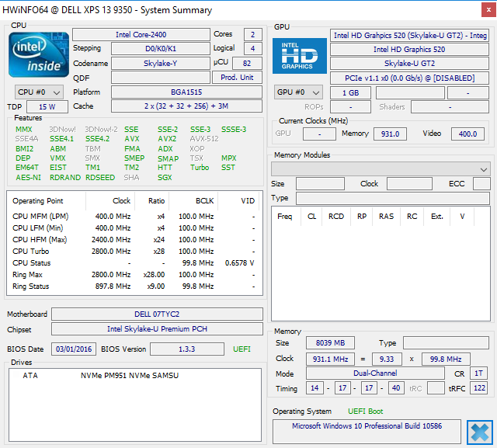
Task: Click the Freq column header in memory table
Action: point(285,217)
